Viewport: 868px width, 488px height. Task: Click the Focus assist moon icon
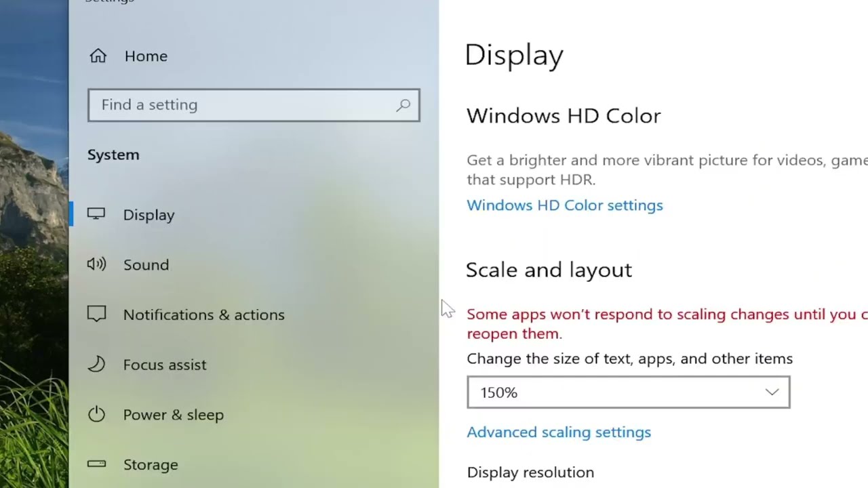click(96, 365)
